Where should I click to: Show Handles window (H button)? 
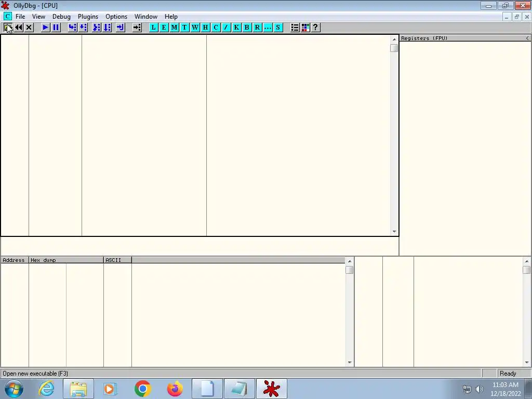[x=205, y=28]
